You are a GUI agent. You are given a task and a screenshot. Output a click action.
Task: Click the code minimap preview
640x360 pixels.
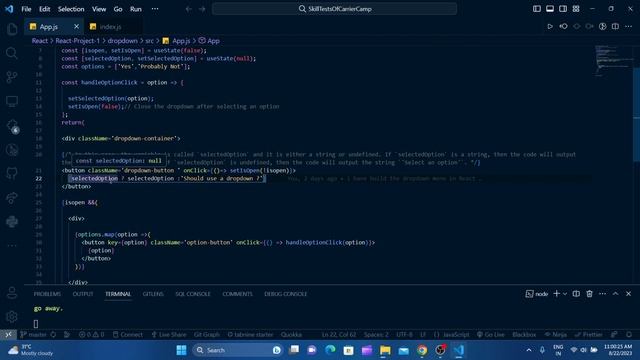coord(613,60)
